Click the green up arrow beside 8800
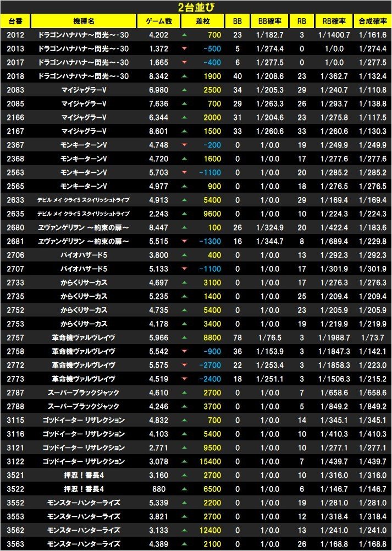The height and width of the screenshot is (551, 392). click(x=185, y=337)
